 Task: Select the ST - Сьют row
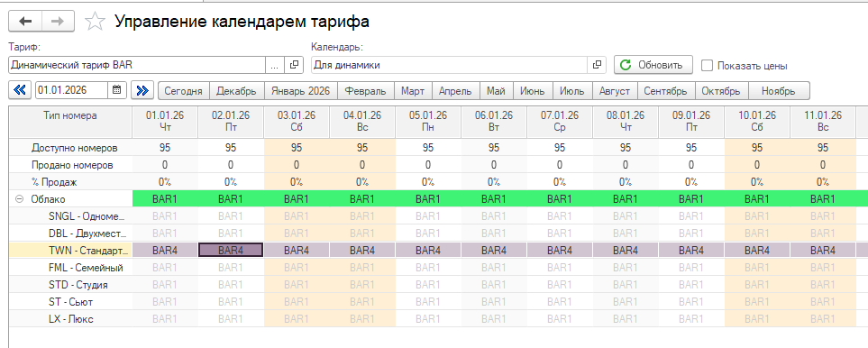(x=70, y=302)
